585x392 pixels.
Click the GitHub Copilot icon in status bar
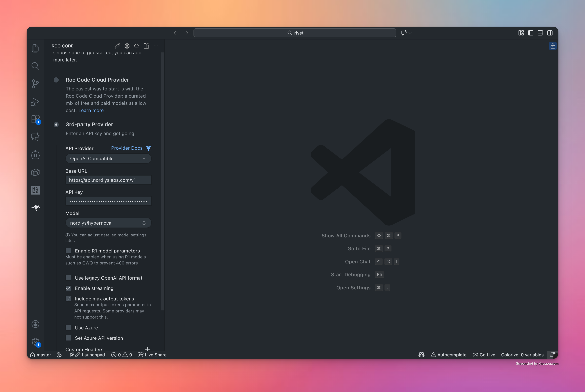point(421,355)
